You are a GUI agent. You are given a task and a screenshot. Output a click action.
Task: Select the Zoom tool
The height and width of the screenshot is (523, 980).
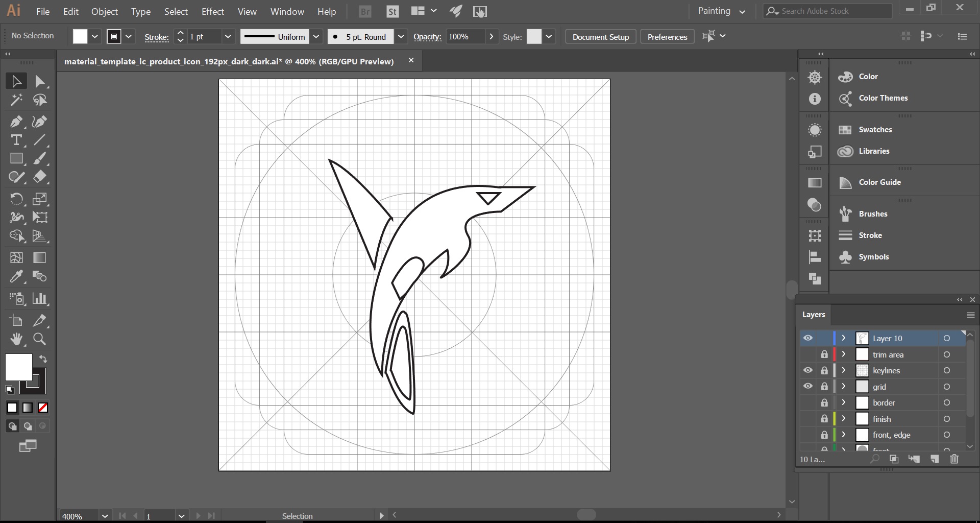point(40,339)
